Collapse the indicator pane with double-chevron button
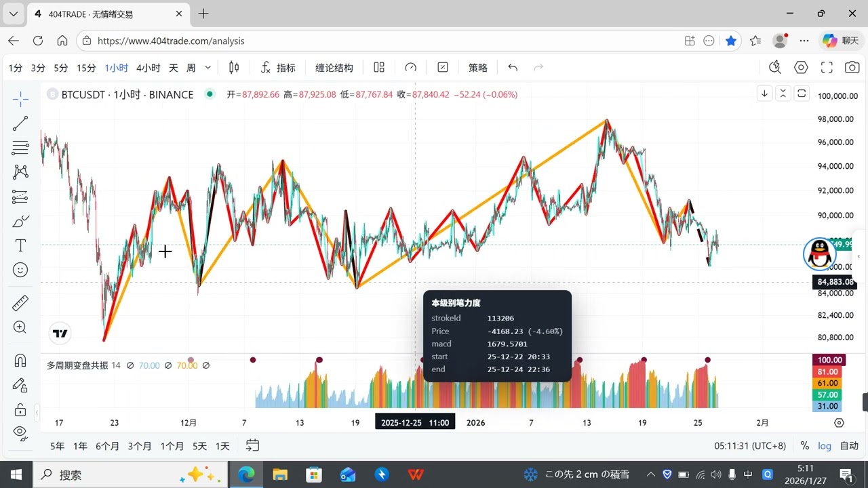 [783, 94]
